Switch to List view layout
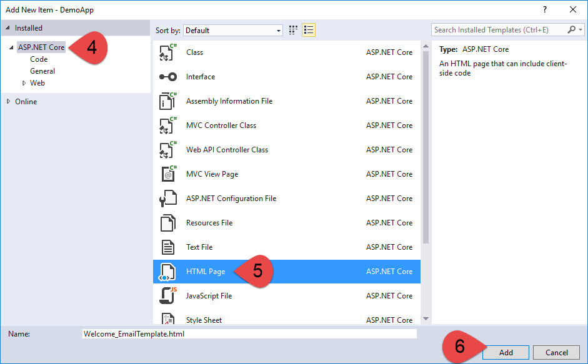The height and width of the screenshot is (364, 588). 308,29
